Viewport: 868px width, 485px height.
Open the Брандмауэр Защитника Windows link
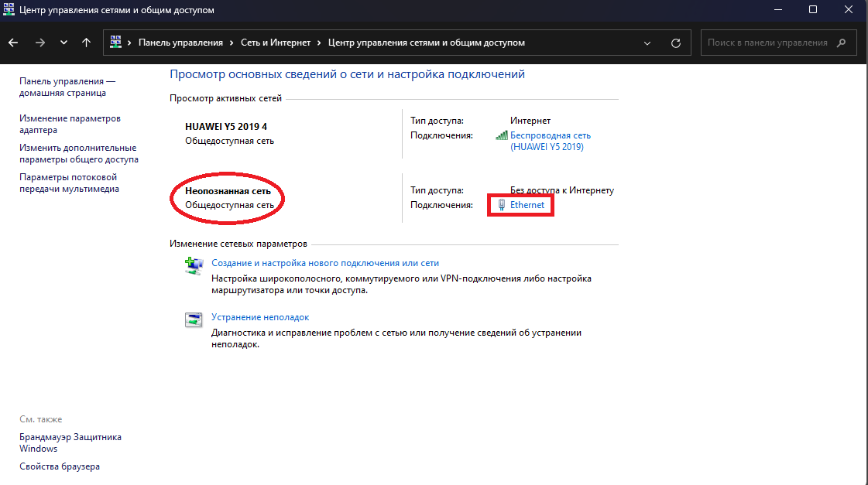click(70, 442)
